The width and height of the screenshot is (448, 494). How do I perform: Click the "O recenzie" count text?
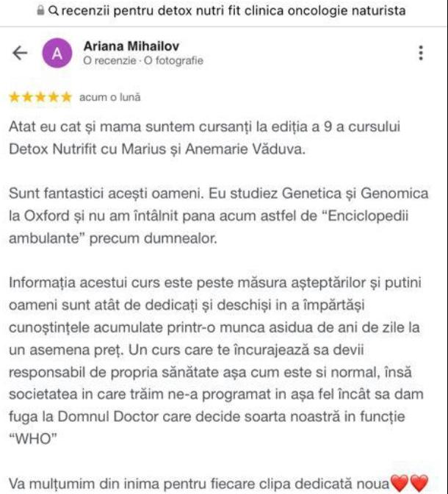coord(109,60)
